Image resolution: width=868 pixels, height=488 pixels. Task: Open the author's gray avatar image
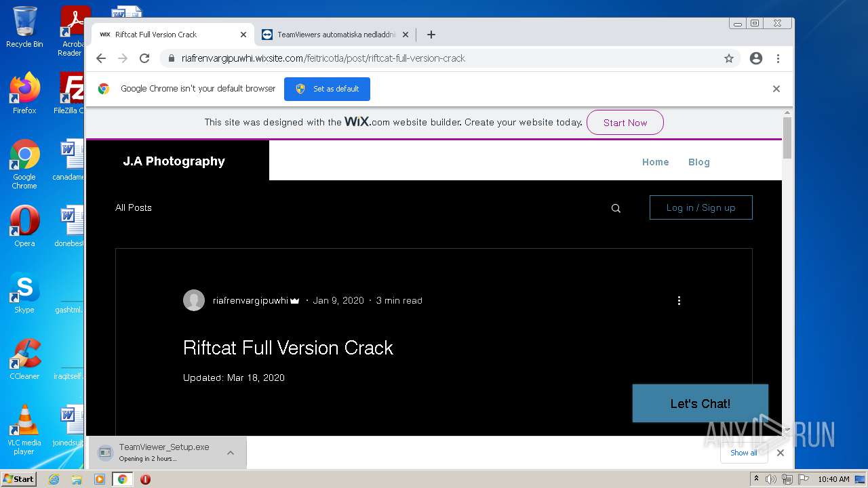[x=194, y=300]
